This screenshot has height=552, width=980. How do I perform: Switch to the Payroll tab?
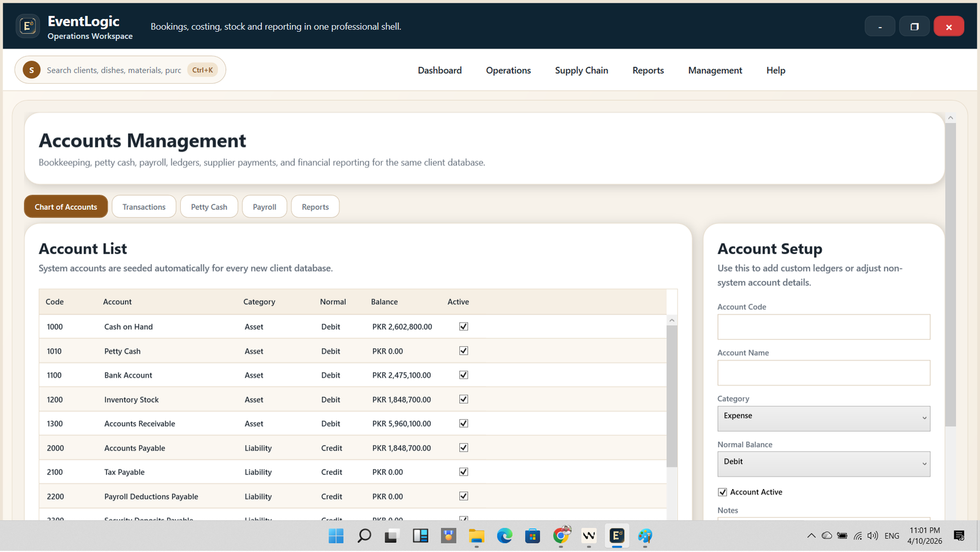pos(265,207)
